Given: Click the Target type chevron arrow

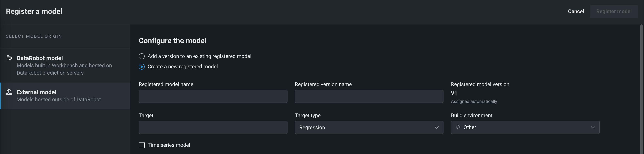Looking at the screenshot, I should coord(436,128).
